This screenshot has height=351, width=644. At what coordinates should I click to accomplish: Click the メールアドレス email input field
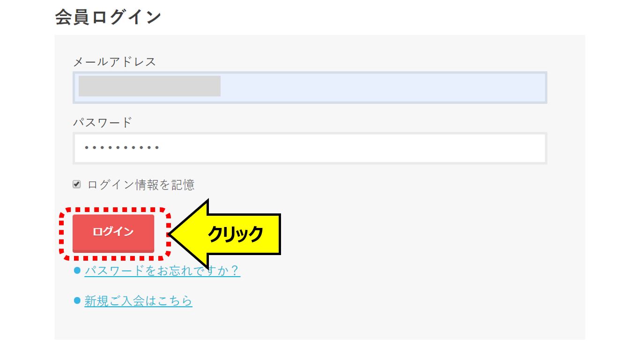[310, 88]
